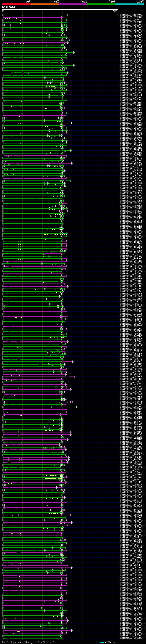The height and width of the screenshot is (644, 146).
Task: Select hit UniRef100_C5BTS3
Action: pyautogui.click(x=131, y=352)
